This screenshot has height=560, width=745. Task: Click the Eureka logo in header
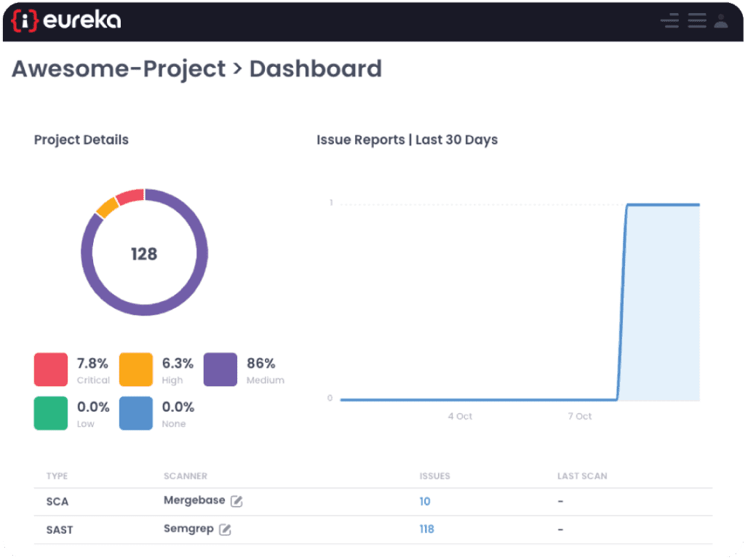(x=67, y=20)
